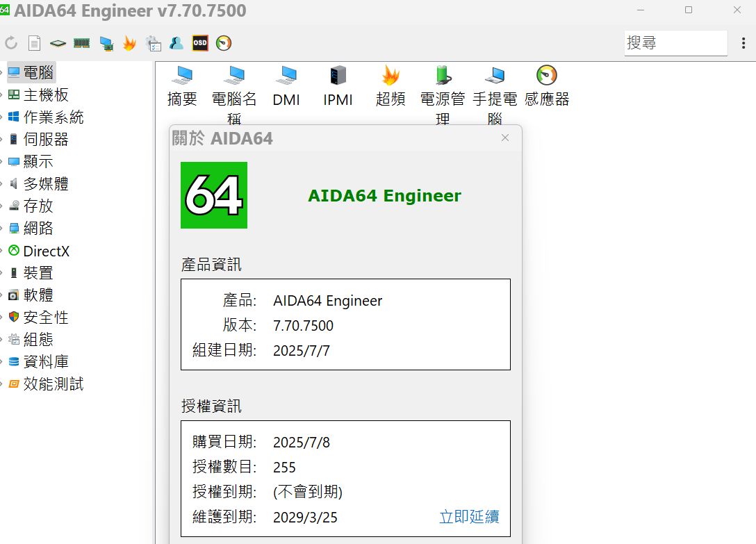Click the purchase date 2025/7/8

302,443
